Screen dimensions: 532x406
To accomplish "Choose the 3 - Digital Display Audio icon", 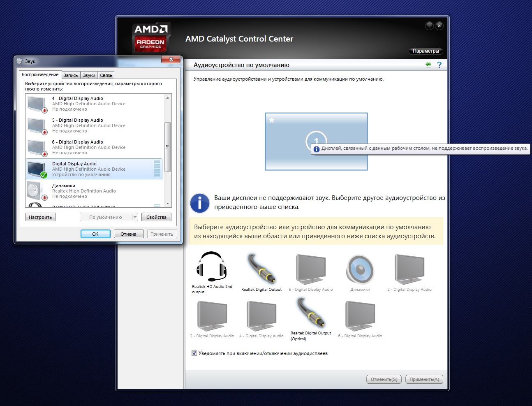I will coord(212,316).
